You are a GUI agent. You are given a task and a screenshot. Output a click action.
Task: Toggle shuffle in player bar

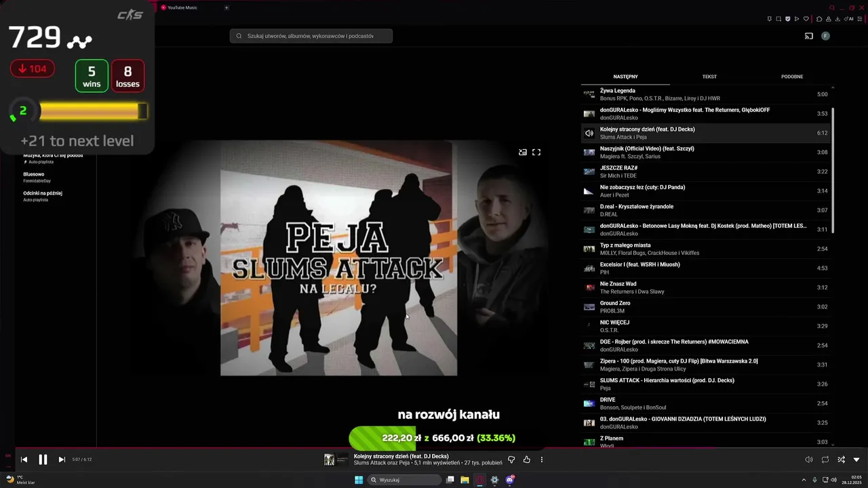(841, 460)
